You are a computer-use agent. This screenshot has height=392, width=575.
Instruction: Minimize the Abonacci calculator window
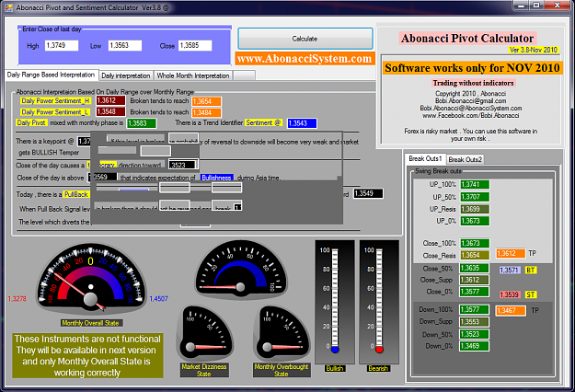[x=523, y=6]
